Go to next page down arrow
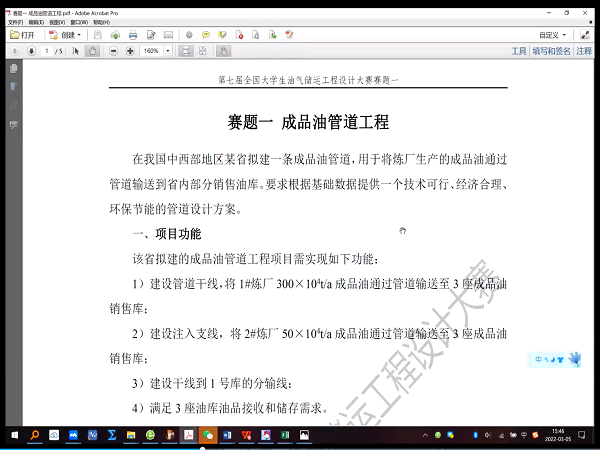 click(31, 51)
